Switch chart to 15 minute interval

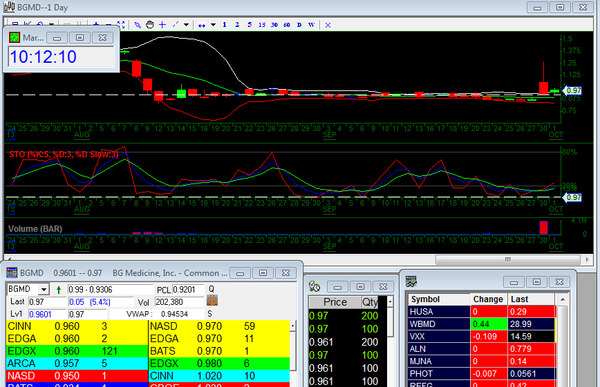pos(262,25)
